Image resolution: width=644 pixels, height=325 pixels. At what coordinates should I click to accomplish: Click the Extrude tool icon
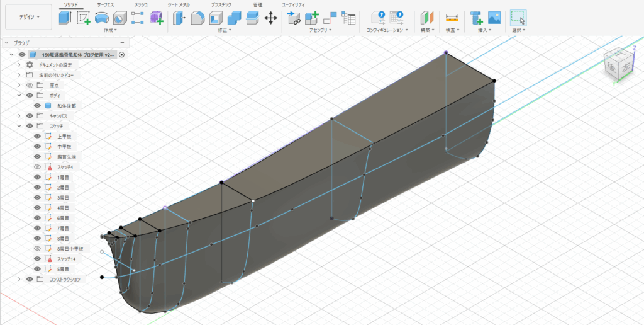click(x=65, y=18)
